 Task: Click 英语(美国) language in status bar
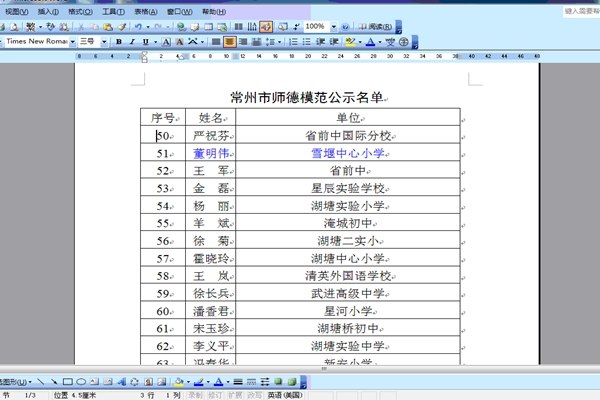[x=285, y=395]
